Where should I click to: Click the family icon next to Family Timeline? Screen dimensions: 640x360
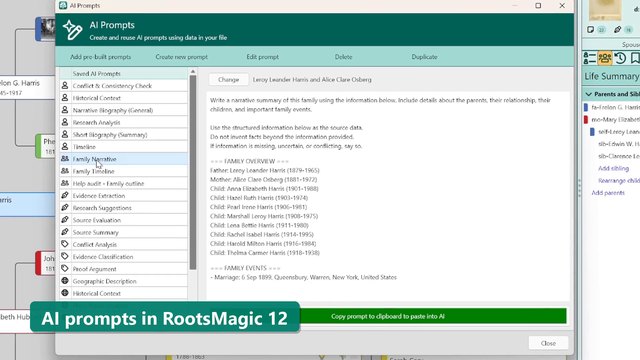click(x=65, y=171)
